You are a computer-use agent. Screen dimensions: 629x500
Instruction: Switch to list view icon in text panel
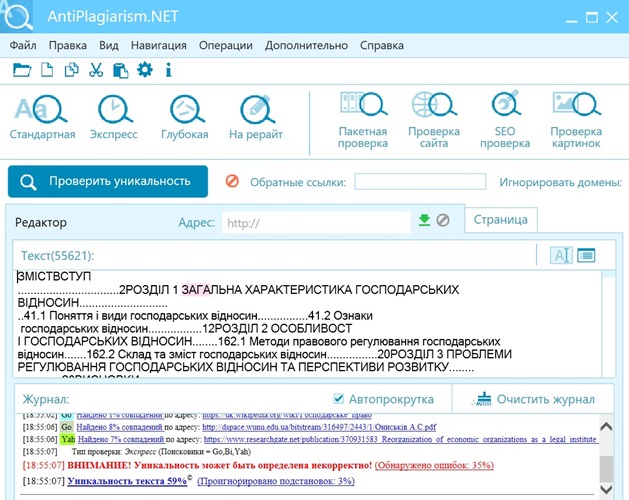(x=586, y=255)
